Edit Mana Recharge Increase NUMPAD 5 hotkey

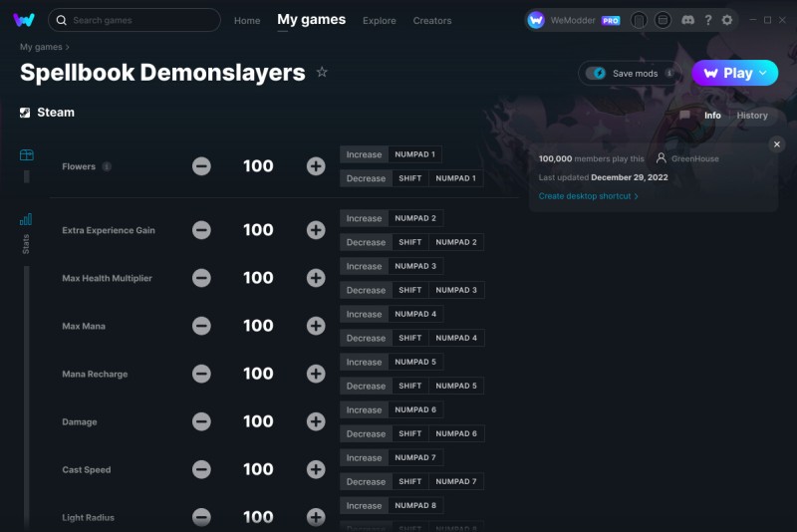tap(415, 362)
